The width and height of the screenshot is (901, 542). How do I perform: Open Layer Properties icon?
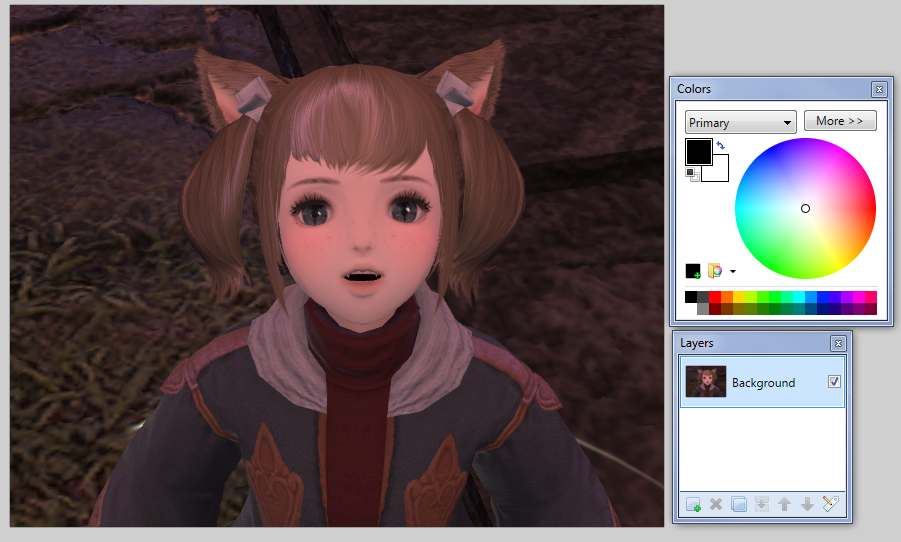pos(830,504)
